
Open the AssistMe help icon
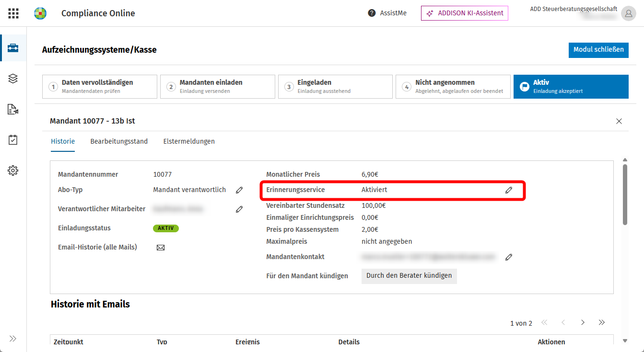(x=372, y=13)
